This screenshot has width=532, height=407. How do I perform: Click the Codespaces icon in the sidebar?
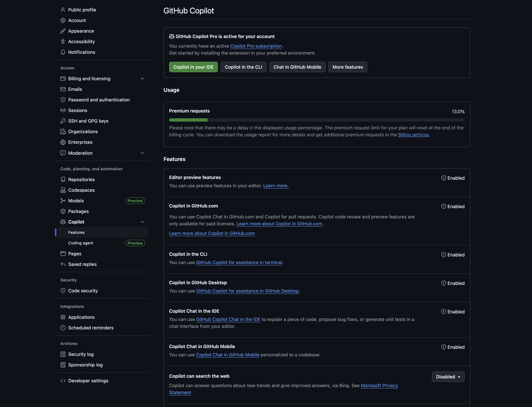[63, 190]
